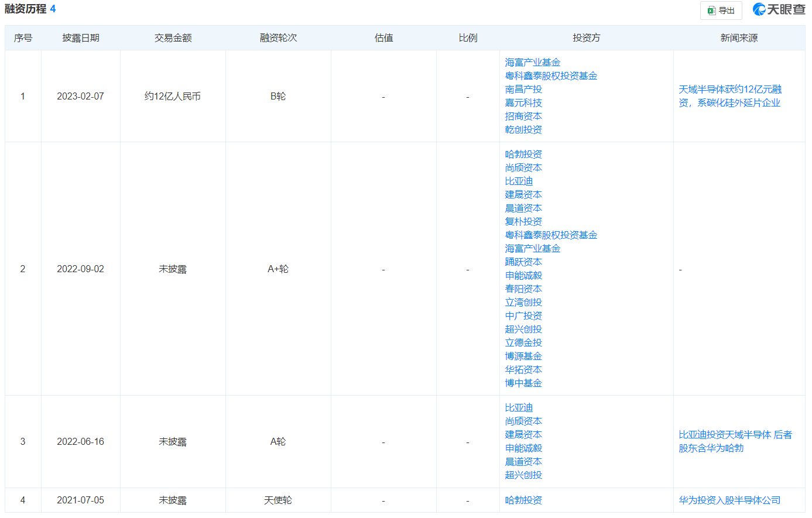Open 哈勃投资 in the 天使轮 row
The image size is (812, 518).
pos(523,500)
